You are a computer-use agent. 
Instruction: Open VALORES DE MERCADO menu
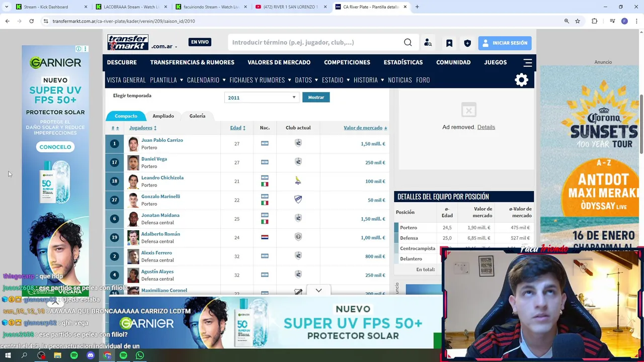(x=279, y=62)
